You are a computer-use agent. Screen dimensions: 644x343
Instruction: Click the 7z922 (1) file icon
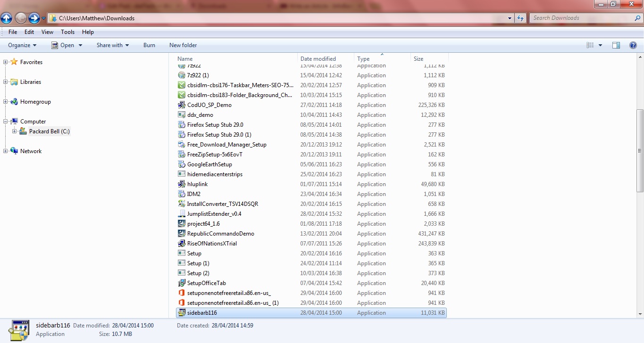tap(182, 75)
